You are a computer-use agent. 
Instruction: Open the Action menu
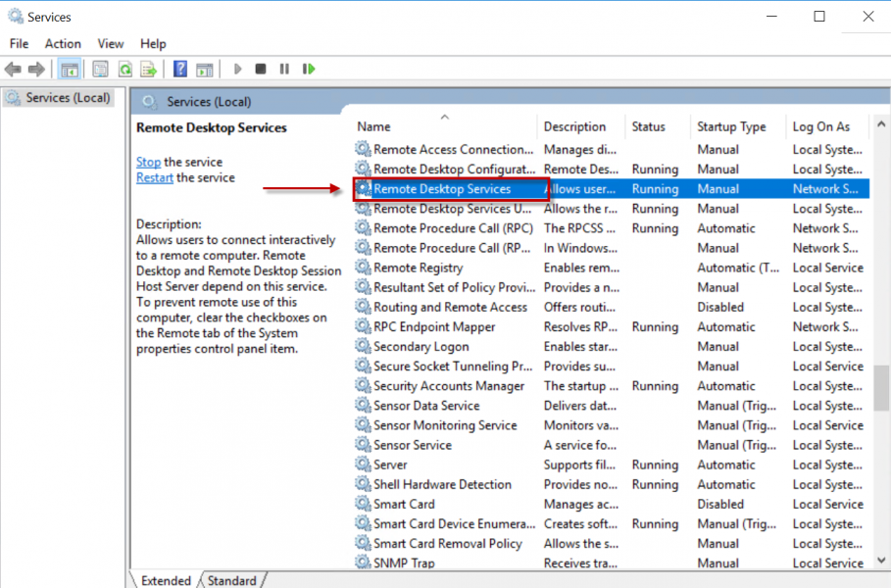pos(63,43)
